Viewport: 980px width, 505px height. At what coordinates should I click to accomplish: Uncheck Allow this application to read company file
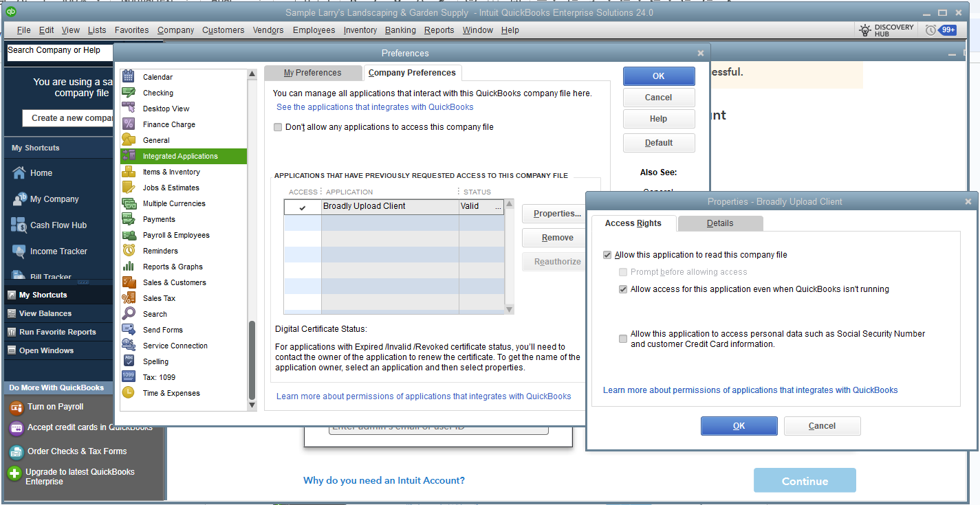tap(607, 255)
